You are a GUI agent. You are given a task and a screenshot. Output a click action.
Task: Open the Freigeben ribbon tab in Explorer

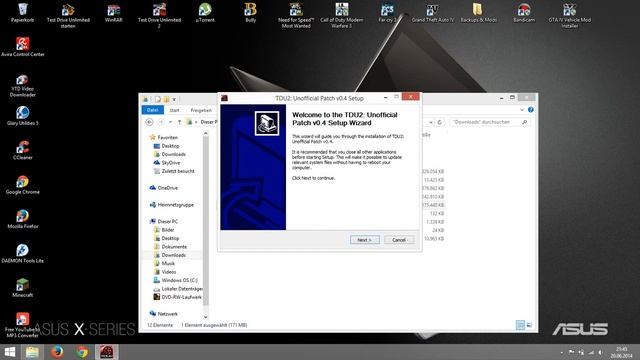pyautogui.click(x=201, y=110)
